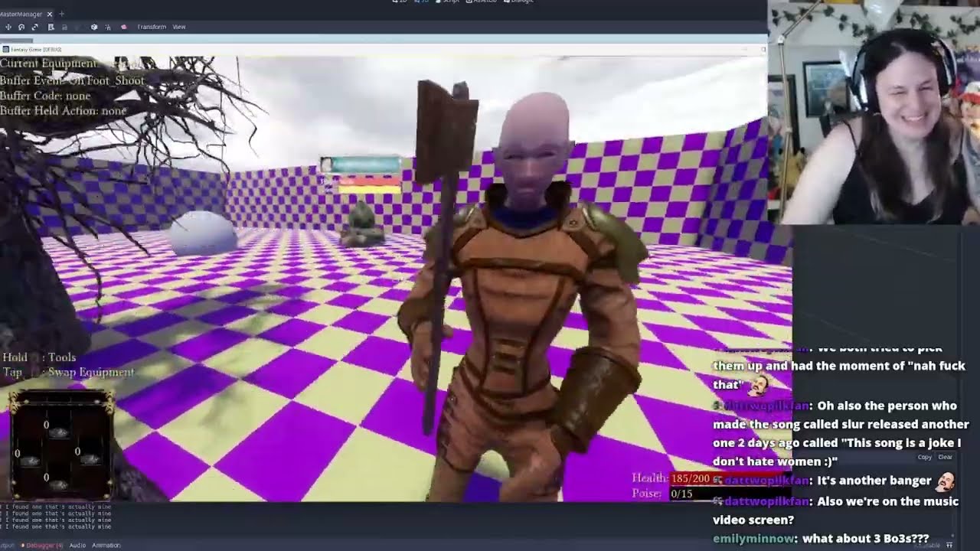The width and height of the screenshot is (980, 551).
Task: Click the 'Buffer Code: none' text
Action: (x=45, y=96)
